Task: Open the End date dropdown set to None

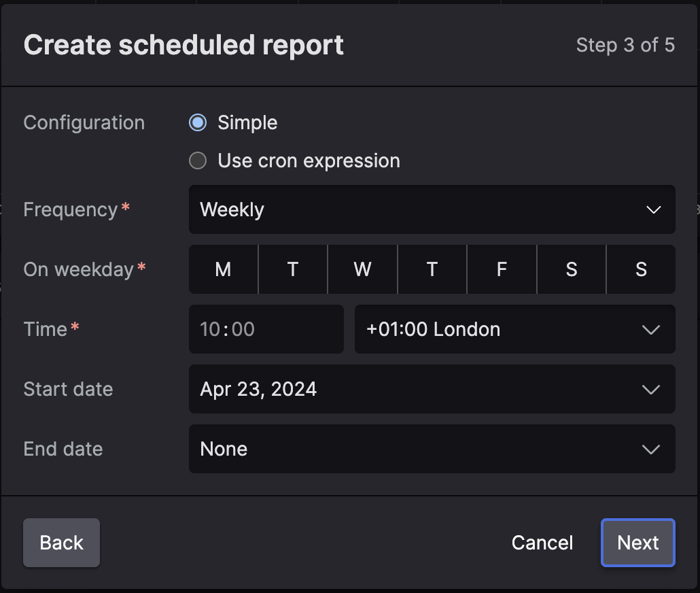Action: coord(421,449)
